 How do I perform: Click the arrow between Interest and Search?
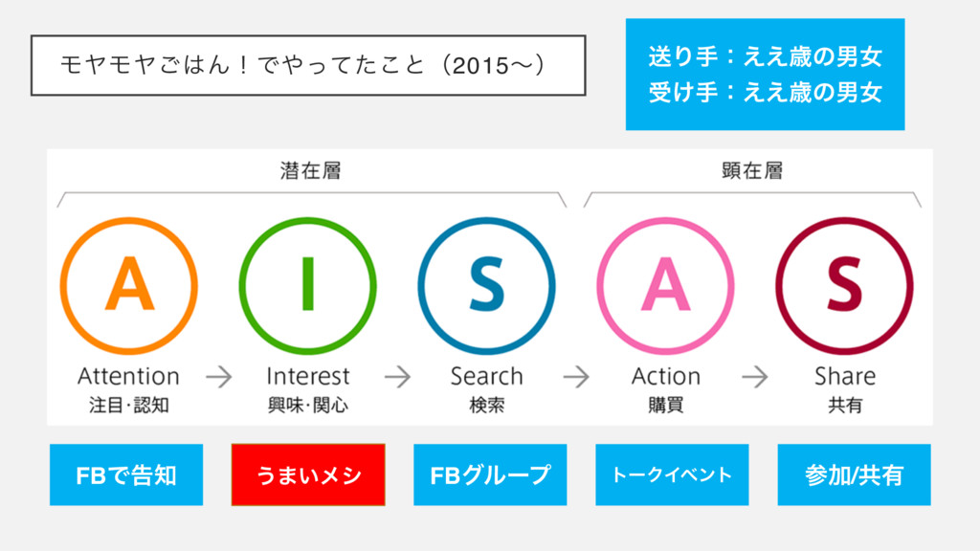398,377
